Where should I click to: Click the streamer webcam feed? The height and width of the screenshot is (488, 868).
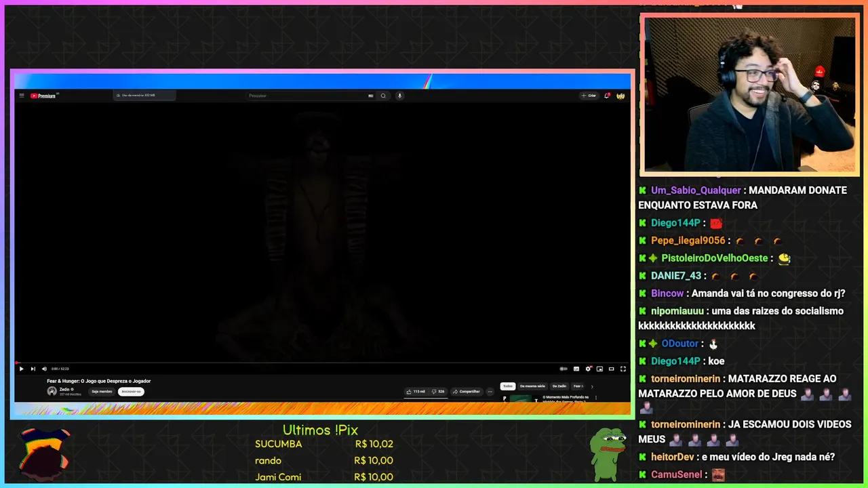point(749,94)
